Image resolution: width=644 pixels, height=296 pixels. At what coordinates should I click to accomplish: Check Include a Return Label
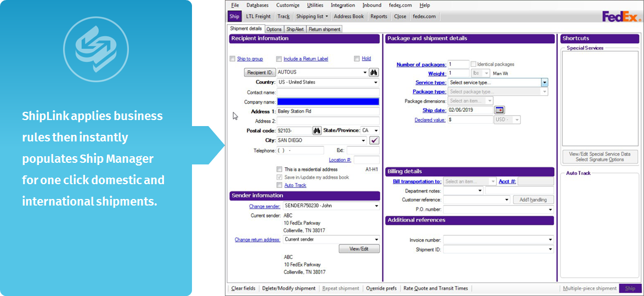(x=279, y=59)
